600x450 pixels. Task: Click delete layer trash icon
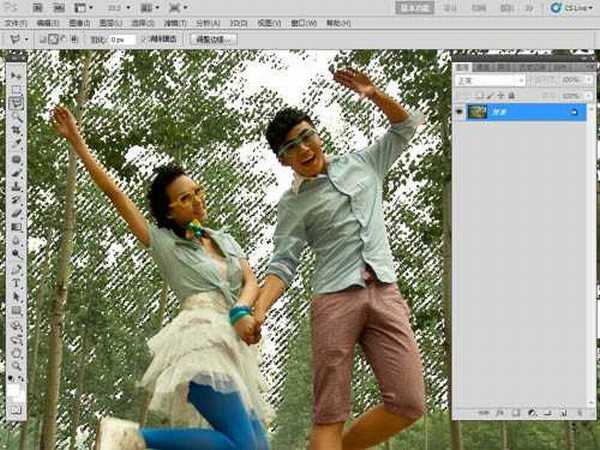[579, 412]
